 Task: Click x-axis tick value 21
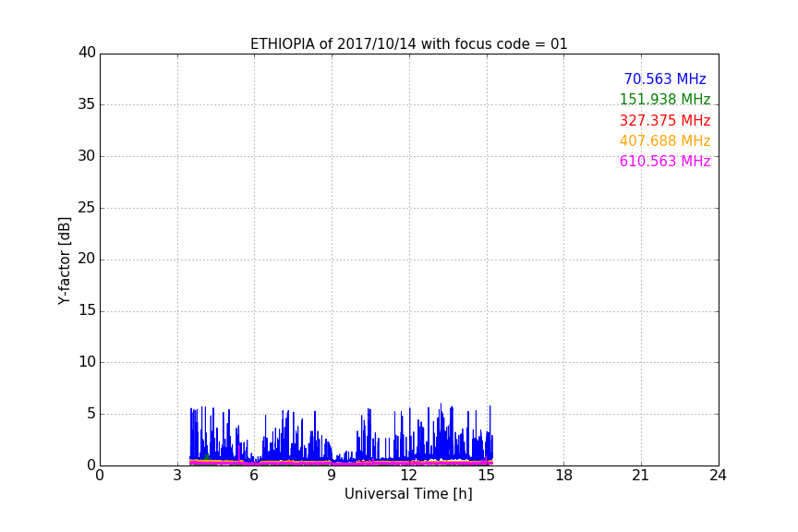641,476
